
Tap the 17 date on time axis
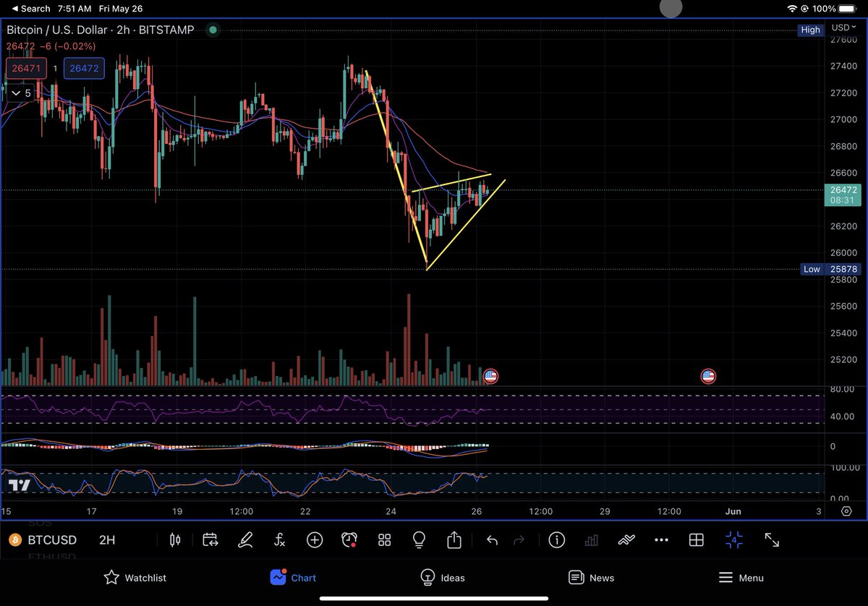(92, 511)
